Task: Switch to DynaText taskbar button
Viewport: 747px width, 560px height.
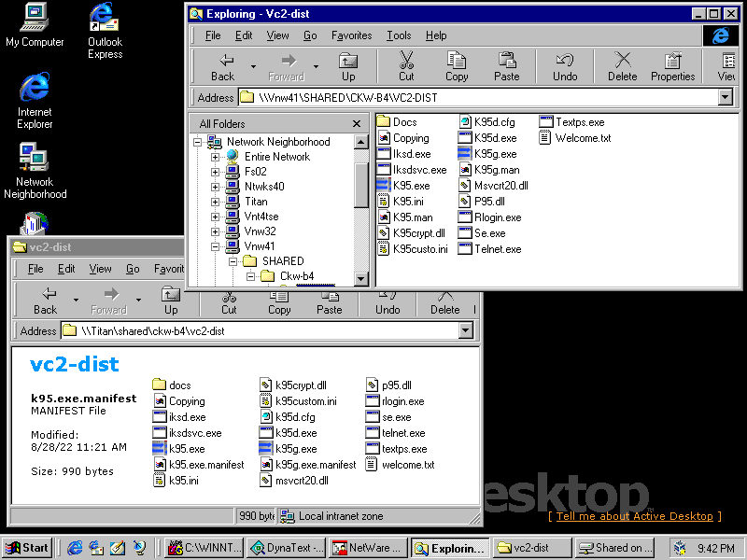Action: [288, 548]
